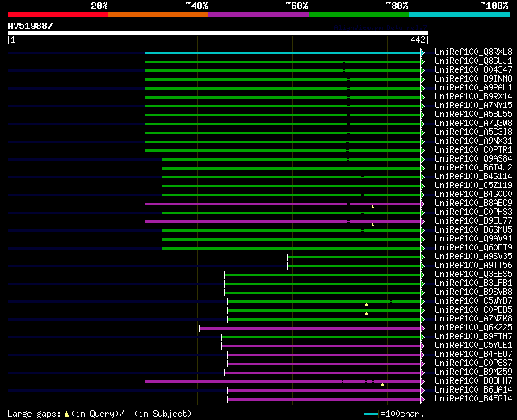Click the UniRef100_B8BHH7 label
Viewport: 517px width, 420px height.
[x=473, y=381]
